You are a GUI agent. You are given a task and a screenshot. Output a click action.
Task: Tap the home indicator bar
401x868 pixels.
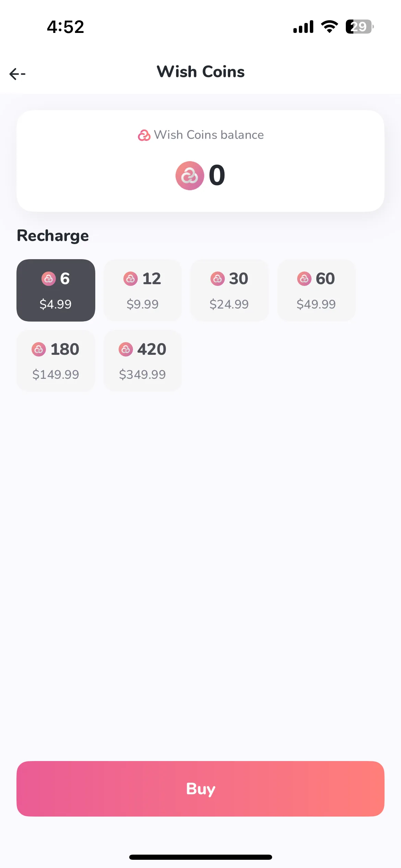pos(200,857)
